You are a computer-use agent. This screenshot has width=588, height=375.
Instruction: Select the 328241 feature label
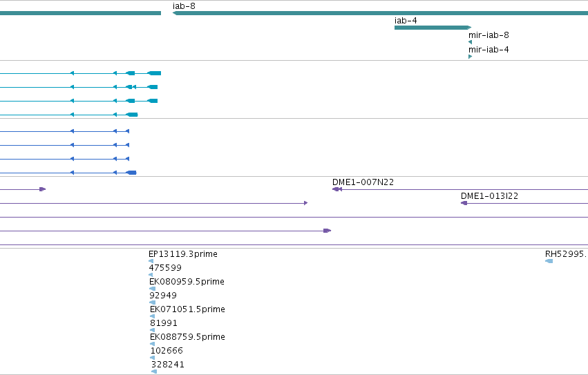click(x=168, y=365)
